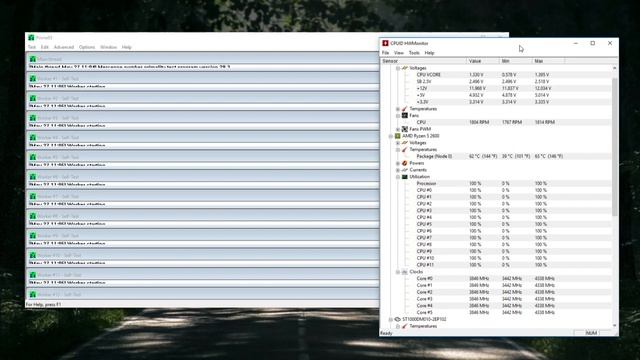Screen dimensions: 640x360
Task: Expand the Currents node
Action: [x=398, y=170]
